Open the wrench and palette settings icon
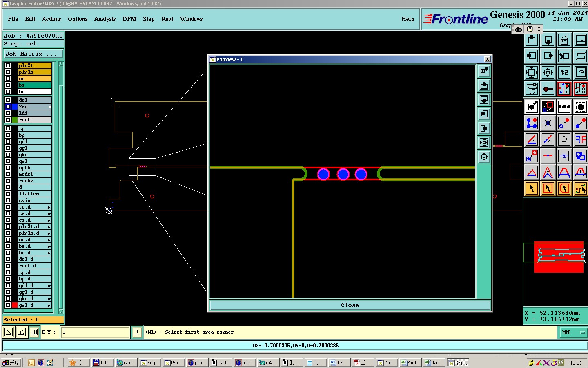 click(531, 88)
